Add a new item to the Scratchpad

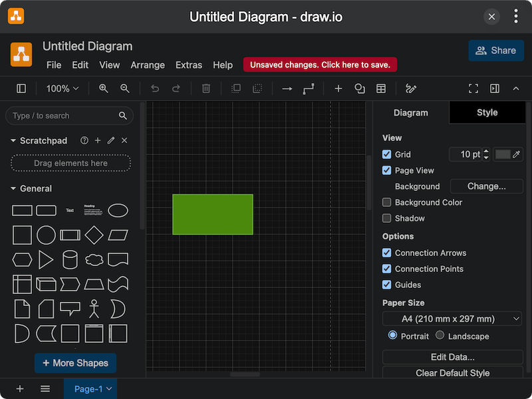click(98, 140)
